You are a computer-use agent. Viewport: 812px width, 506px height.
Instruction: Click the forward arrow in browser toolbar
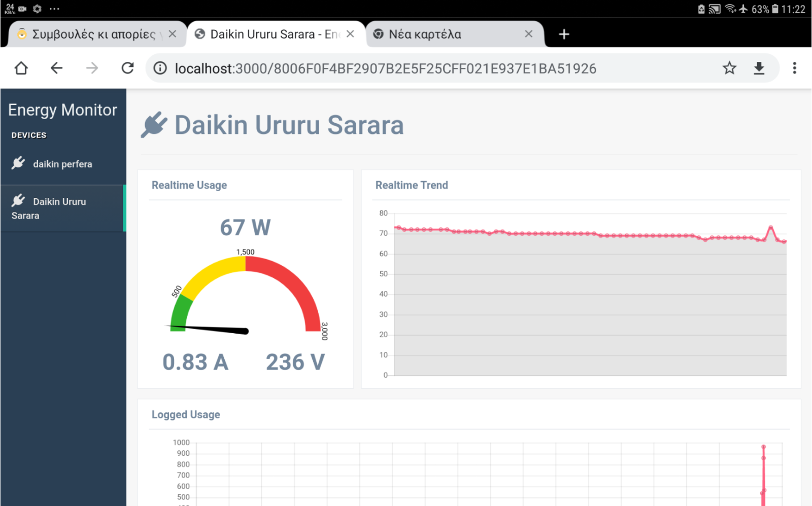[92, 68]
